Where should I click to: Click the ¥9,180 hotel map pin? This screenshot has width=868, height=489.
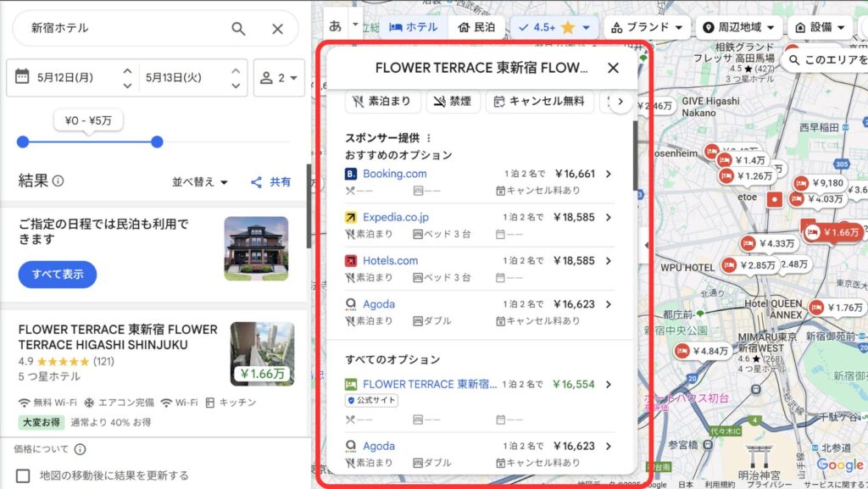point(820,183)
